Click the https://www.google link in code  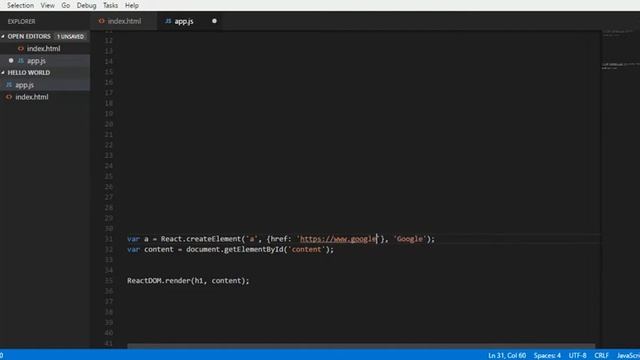[x=339, y=239]
